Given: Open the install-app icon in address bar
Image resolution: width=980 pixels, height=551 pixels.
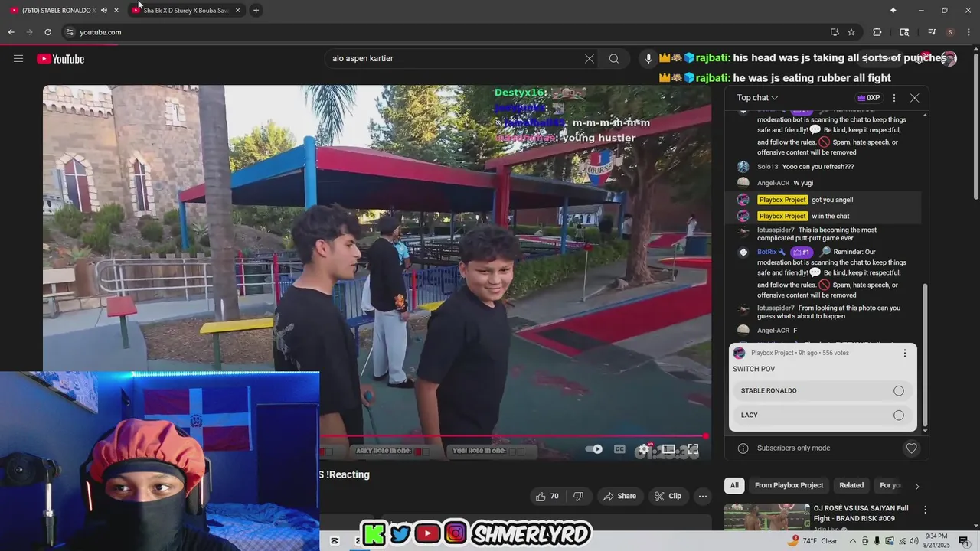Looking at the screenshot, I should click(x=835, y=32).
